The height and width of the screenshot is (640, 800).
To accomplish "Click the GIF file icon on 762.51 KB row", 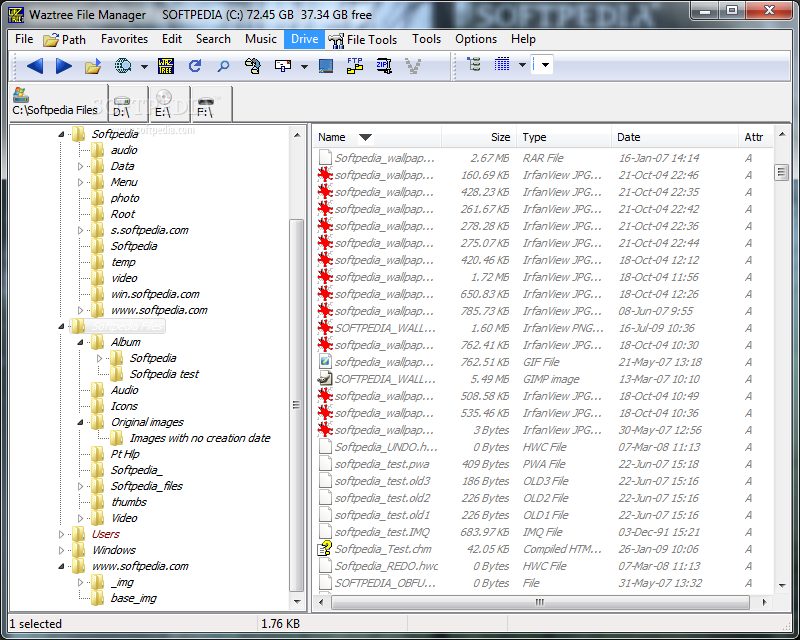I will (325, 362).
